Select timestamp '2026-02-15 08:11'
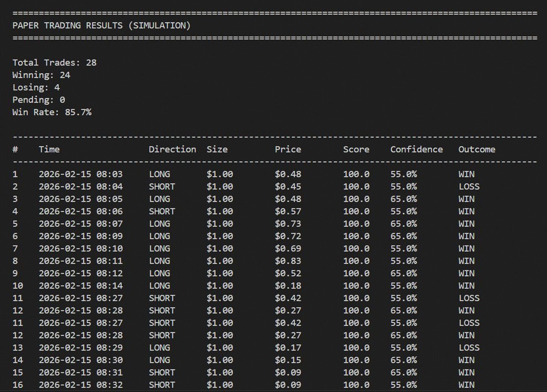Viewport: 547px width, 392px height. pyautogui.click(x=81, y=261)
